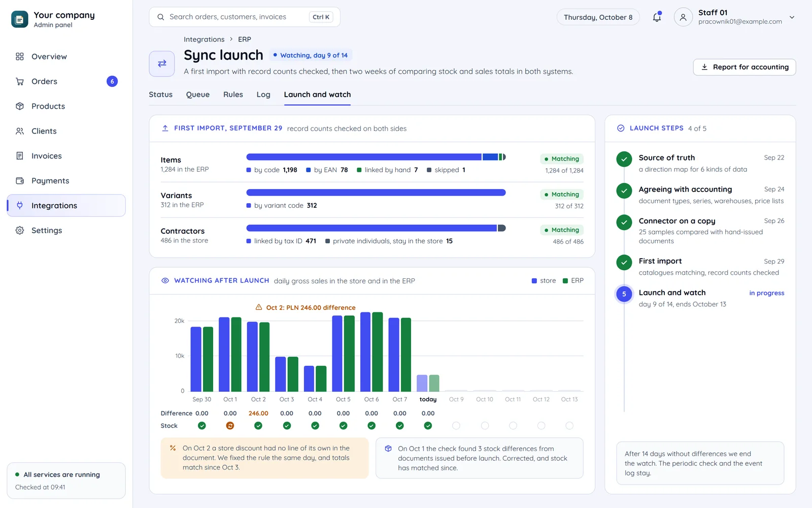Image resolution: width=812 pixels, height=508 pixels.
Task: Select the Integrations plug icon
Action: tap(20, 205)
